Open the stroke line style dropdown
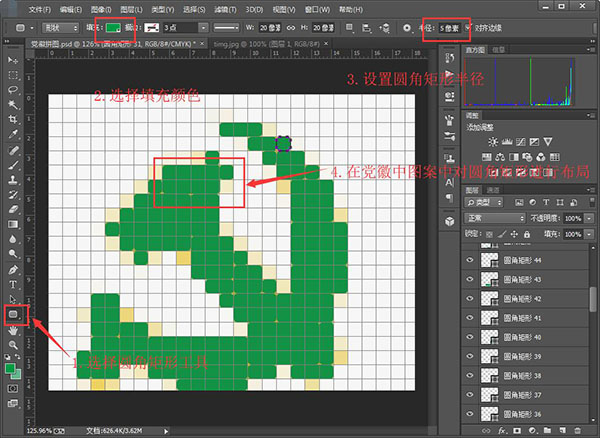This screenshot has height=438, width=600. click(226, 28)
